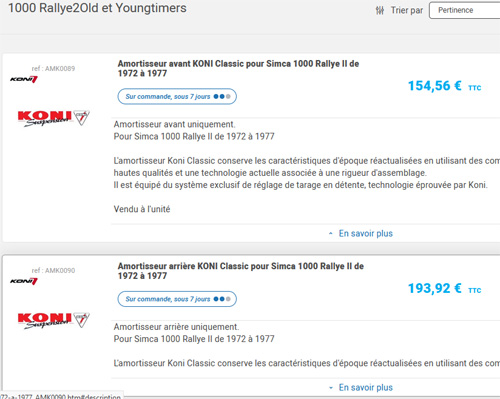Open the Pertinence sort dropdown

pos(464,10)
